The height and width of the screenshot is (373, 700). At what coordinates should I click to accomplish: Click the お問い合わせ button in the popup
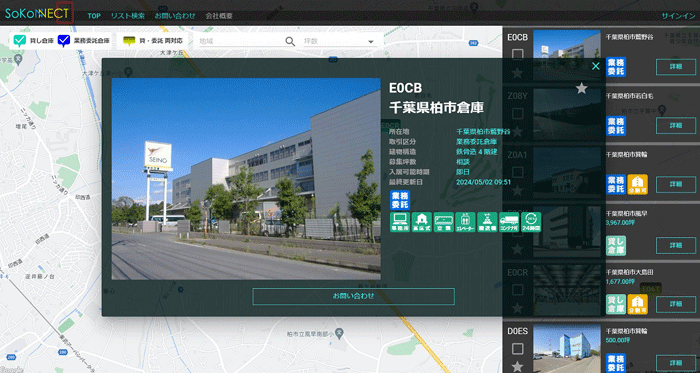(x=354, y=296)
